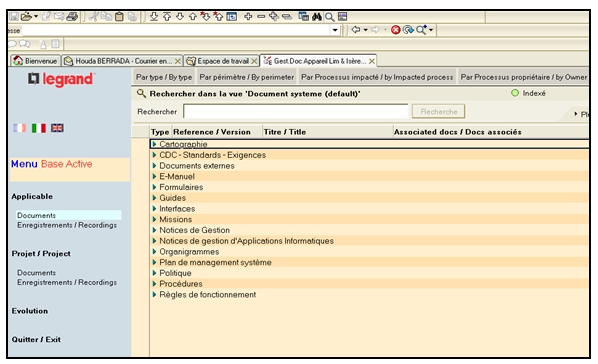Open Documents under Applicable

[x=36, y=215]
